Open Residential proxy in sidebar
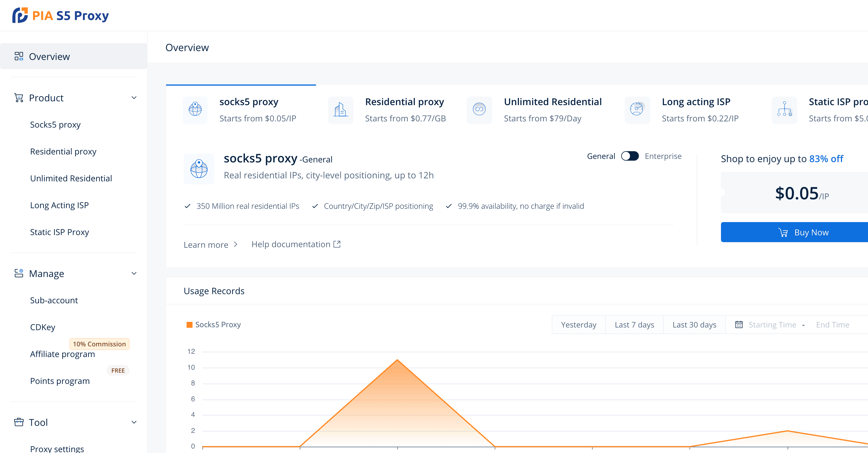 pyautogui.click(x=63, y=152)
